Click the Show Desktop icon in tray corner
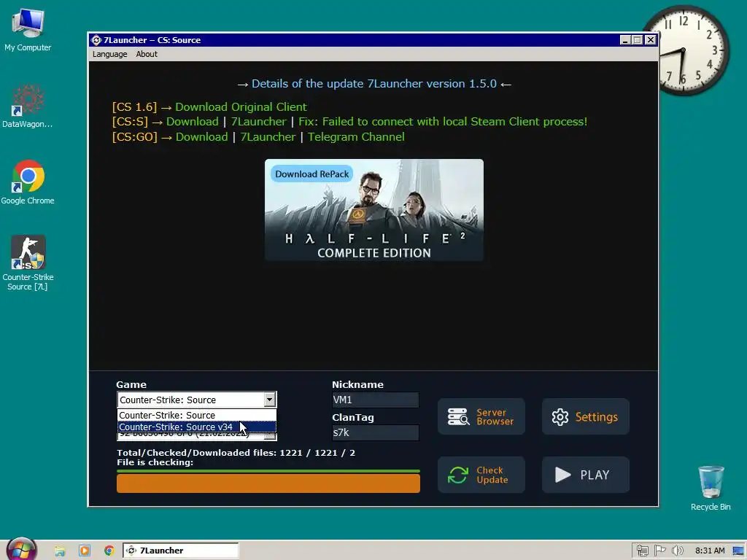Screen dimensions: 747x560 pyautogui.click(x=738, y=551)
